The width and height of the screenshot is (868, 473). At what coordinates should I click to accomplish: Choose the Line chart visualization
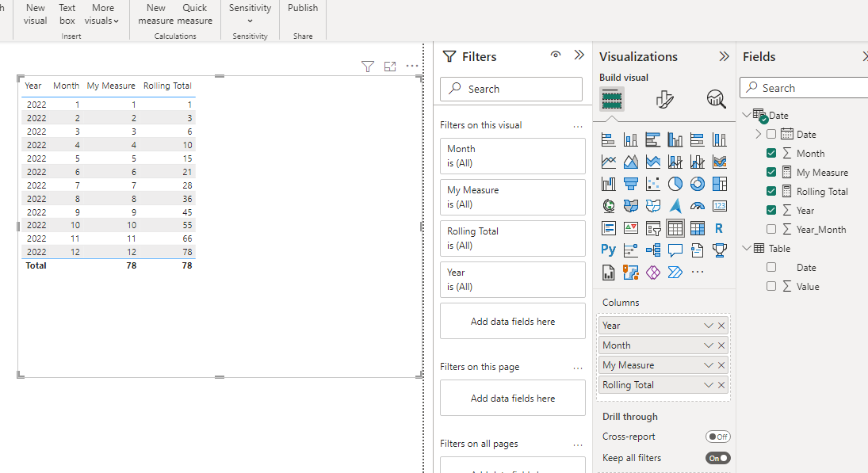point(608,162)
